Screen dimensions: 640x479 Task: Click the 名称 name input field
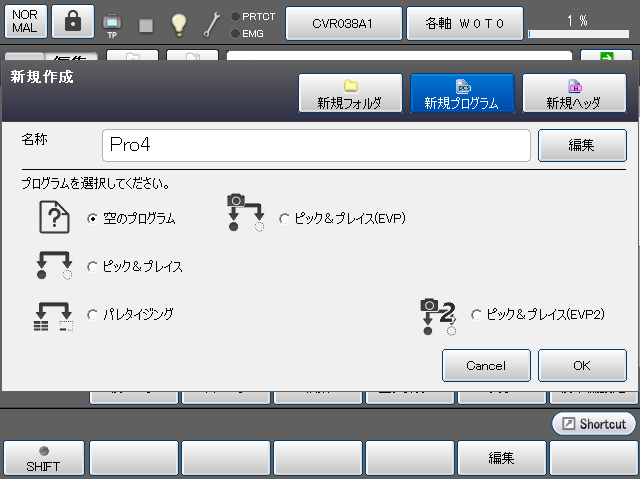(x=316, y=145)
